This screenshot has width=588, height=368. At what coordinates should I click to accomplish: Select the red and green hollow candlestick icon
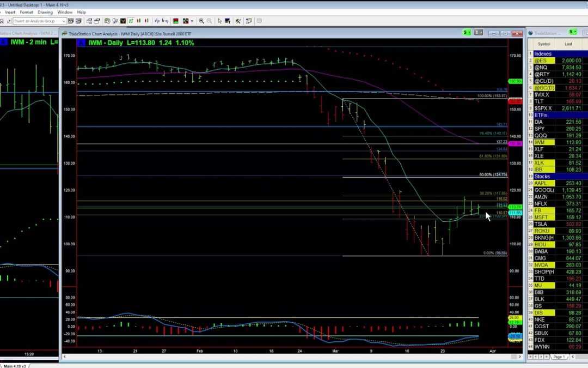point(146,21)
